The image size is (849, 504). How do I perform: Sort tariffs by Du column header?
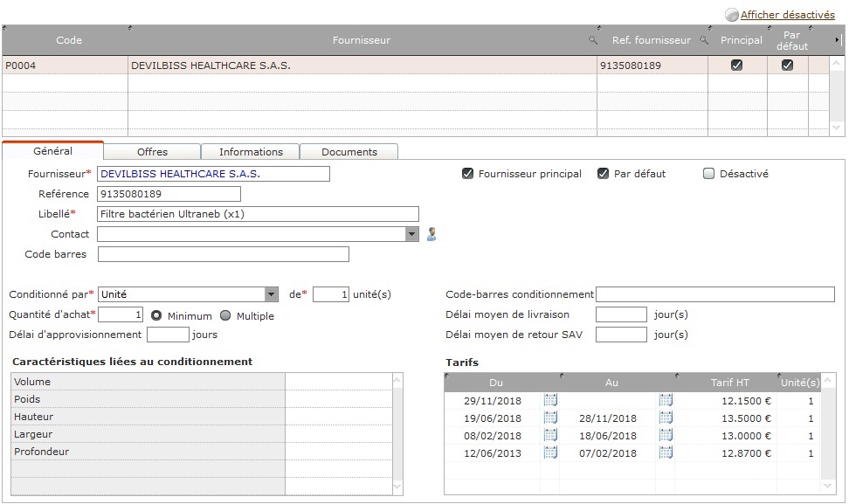pos(496,383)
